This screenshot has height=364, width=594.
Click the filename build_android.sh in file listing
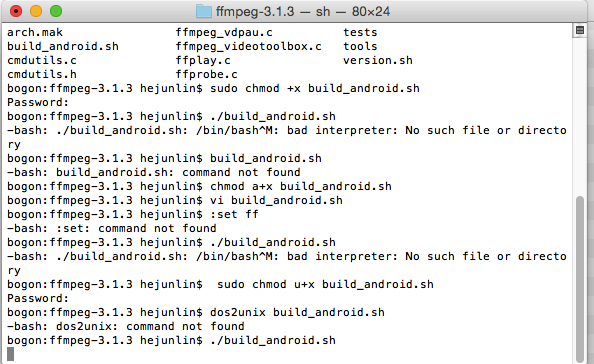pyautogui.click(x=63, y=47)
